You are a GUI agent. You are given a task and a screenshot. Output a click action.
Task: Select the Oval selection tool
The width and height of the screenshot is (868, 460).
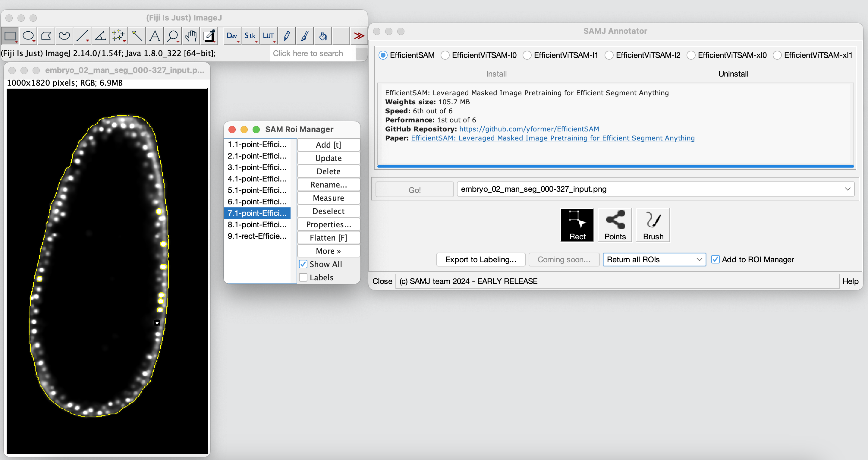pyautogui.click(x=28, y=36)
